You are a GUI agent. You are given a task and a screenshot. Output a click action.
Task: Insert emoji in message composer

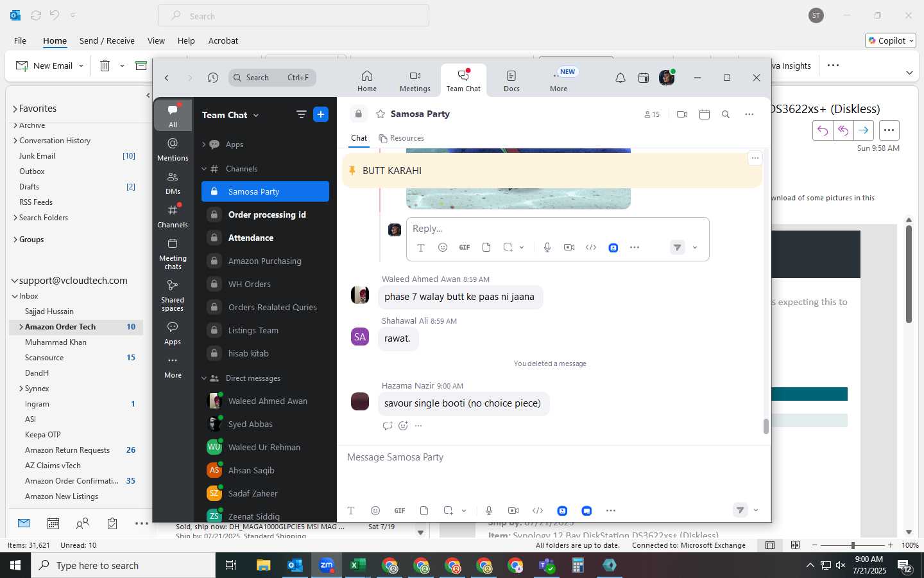375,511
